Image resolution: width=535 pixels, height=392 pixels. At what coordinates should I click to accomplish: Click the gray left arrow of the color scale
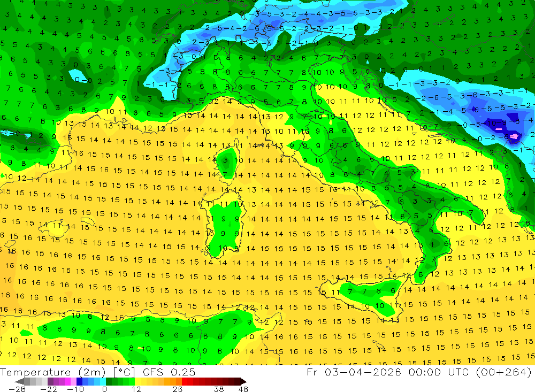(x=19, y=381)
